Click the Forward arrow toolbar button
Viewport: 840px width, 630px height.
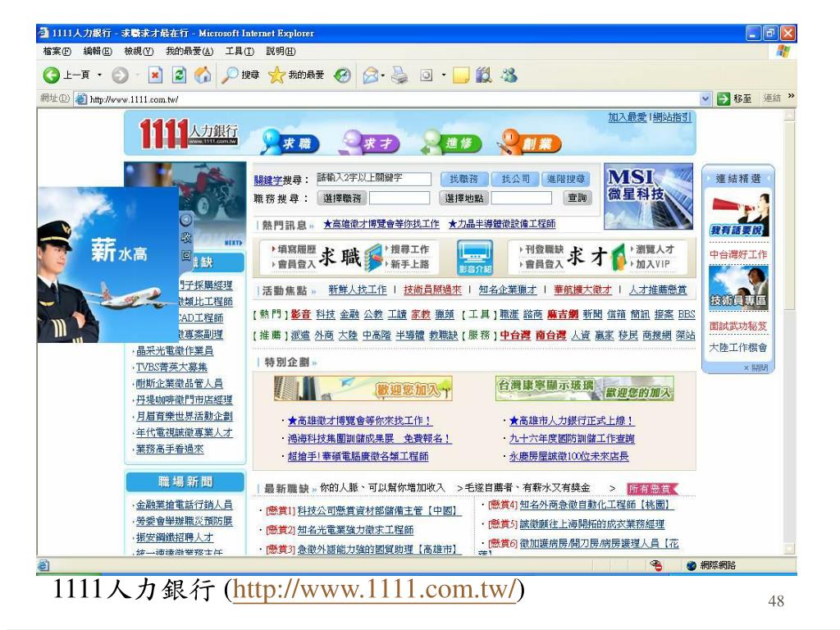120,75
